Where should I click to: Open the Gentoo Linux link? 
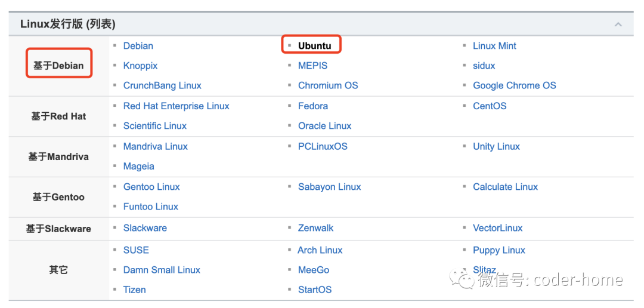151,187
